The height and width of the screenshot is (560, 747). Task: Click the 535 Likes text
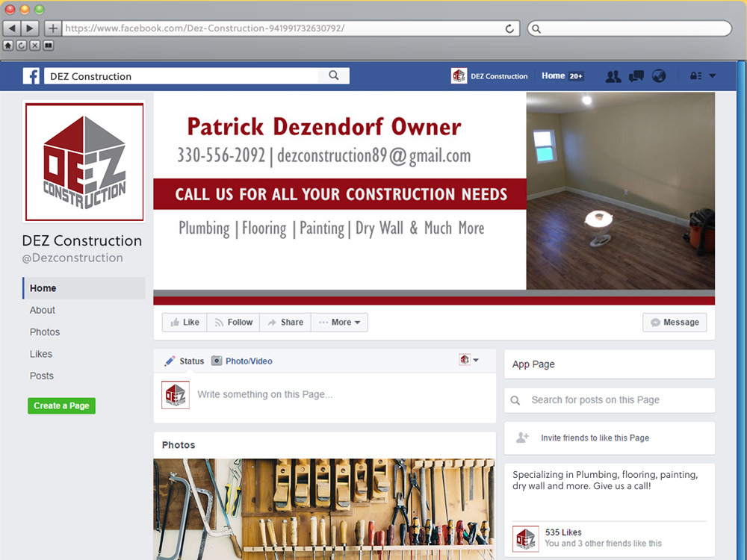tap(563, 532)
